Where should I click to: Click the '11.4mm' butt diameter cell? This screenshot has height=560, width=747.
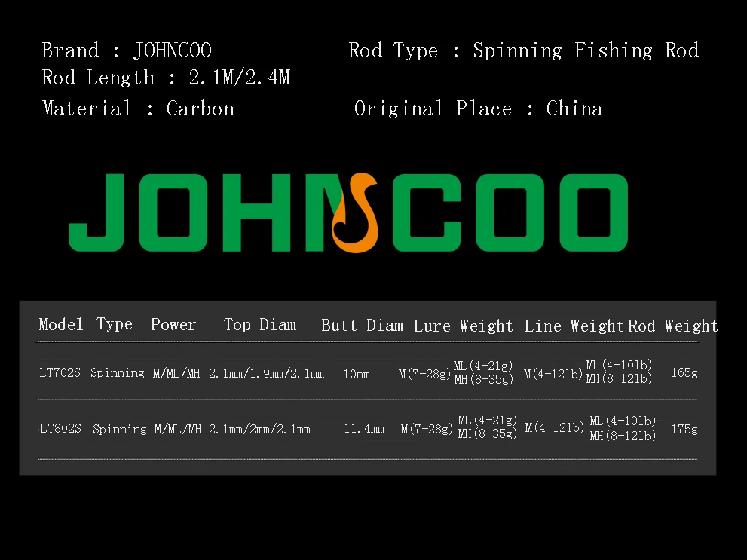(364, 429)
